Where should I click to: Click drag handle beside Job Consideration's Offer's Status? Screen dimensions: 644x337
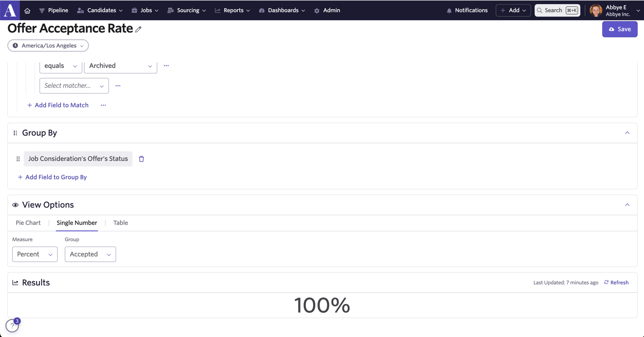point(18,159)
